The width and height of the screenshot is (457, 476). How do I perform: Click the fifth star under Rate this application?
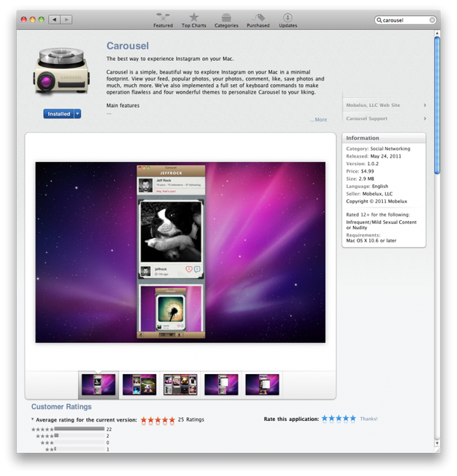click(353, 418)
